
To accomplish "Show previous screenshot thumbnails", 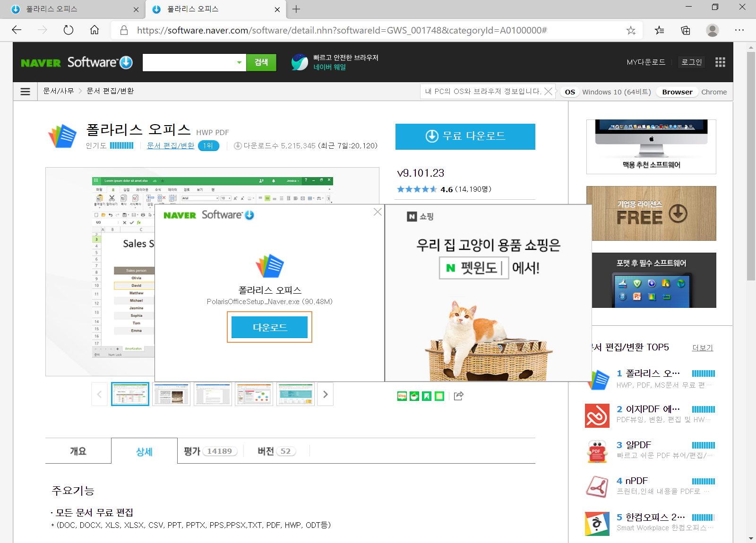I will click(99, 394).
